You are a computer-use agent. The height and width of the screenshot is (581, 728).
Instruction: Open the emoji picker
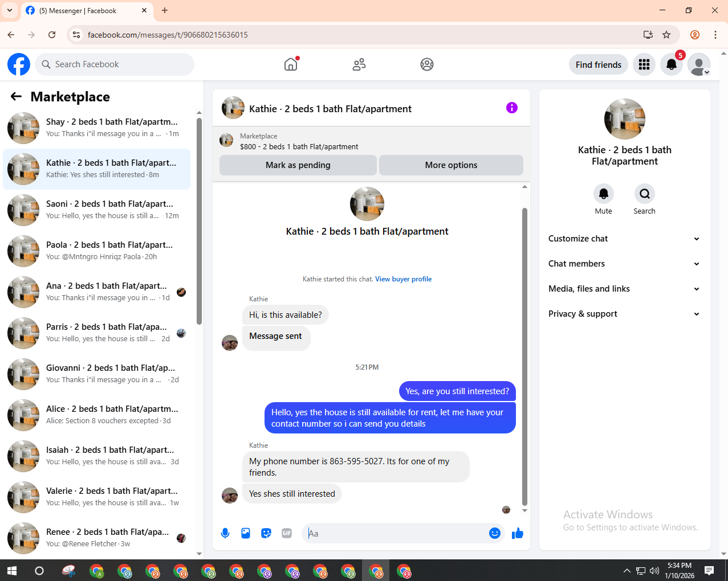click(x=495, y=533)
